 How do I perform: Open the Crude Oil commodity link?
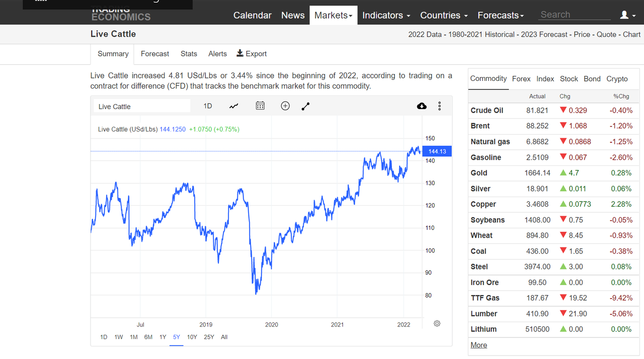[x=487, y=110]
